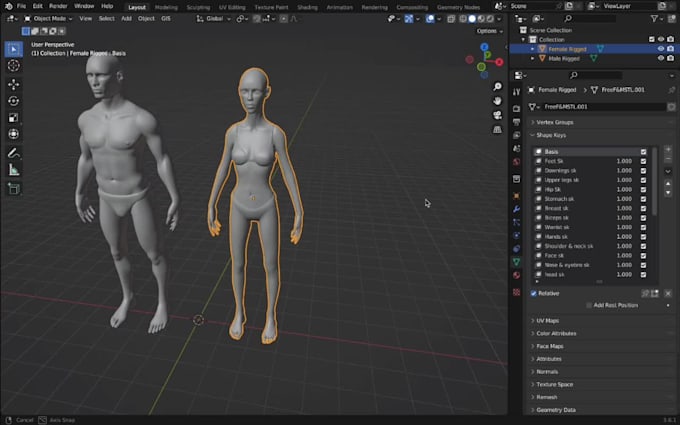Expand Male Rigged in outliner

click(x=533, y=59)
